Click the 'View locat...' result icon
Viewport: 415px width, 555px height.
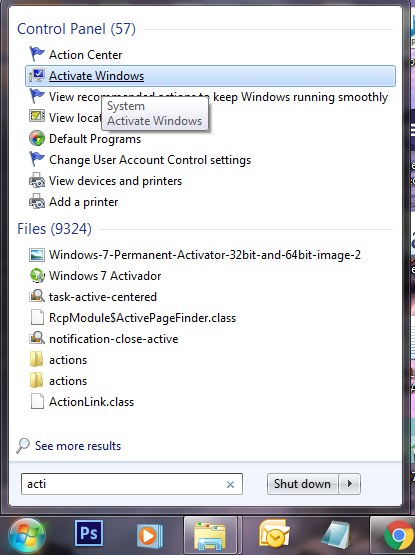(x=36, y=116)
